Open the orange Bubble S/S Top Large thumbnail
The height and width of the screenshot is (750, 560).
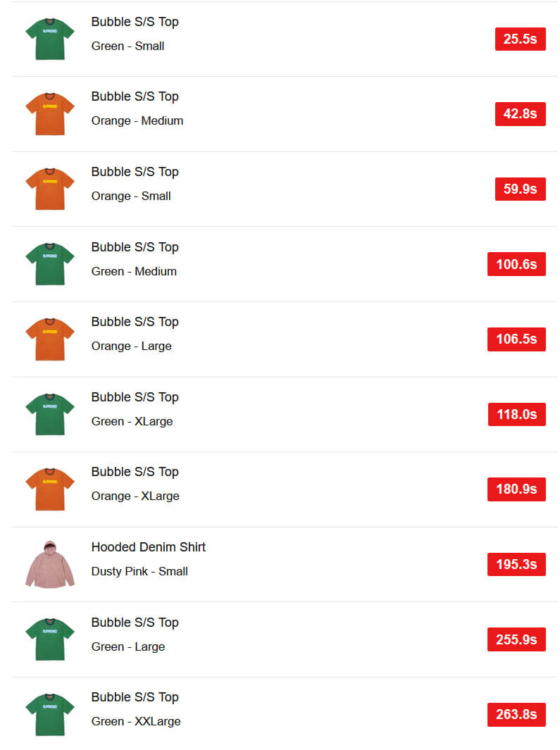[50, 339]
